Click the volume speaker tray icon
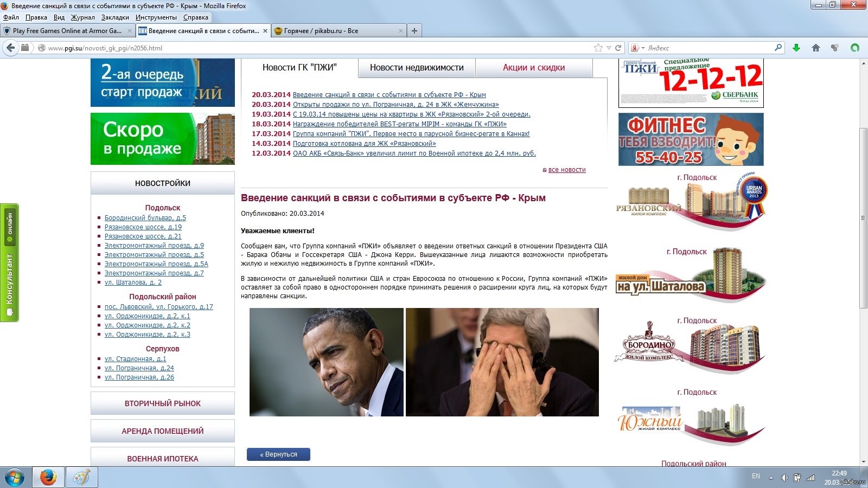Viewport: 868px width, 488px height. (x=784, y=478)
